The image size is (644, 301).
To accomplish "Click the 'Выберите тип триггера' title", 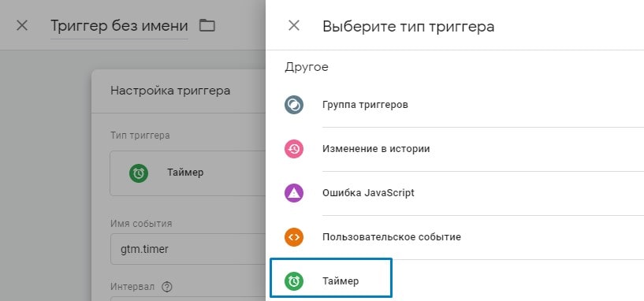I will pyautogui.click(x=408, y=27).
